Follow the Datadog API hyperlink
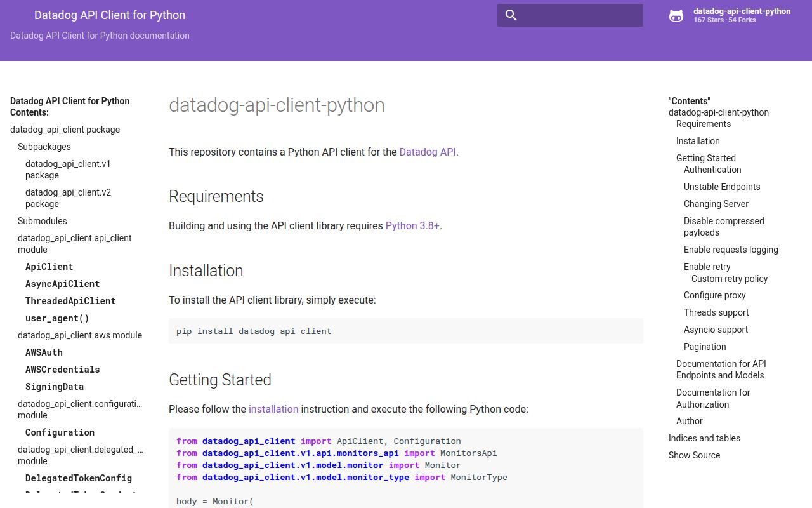 pyautogui.click(x=428, y=152)
